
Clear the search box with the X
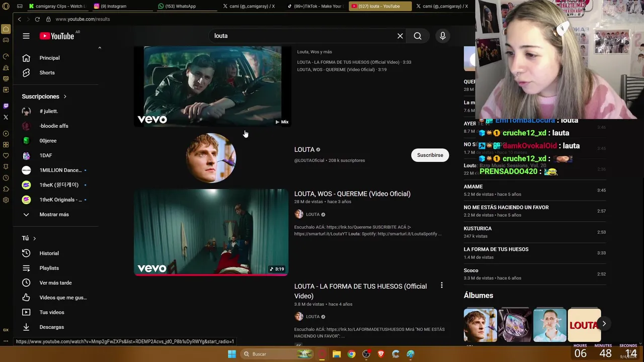[x=400, y=36]
